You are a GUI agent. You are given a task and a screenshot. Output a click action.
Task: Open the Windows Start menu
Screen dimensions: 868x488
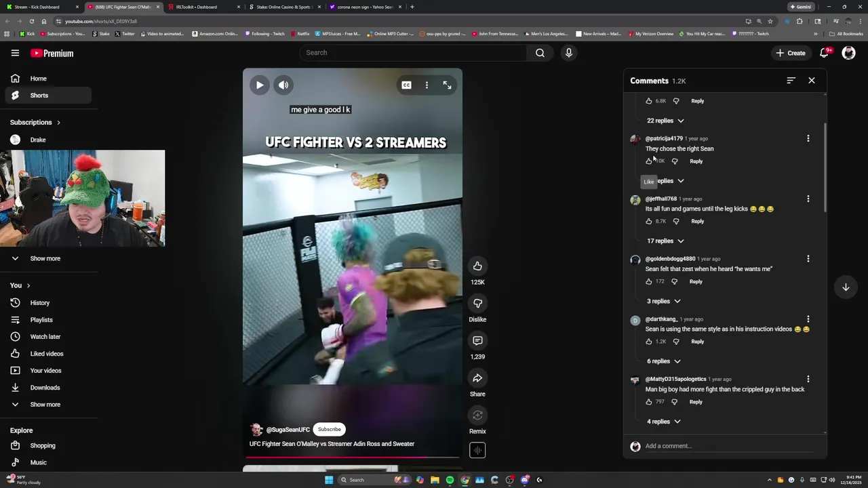pos(329,480)
